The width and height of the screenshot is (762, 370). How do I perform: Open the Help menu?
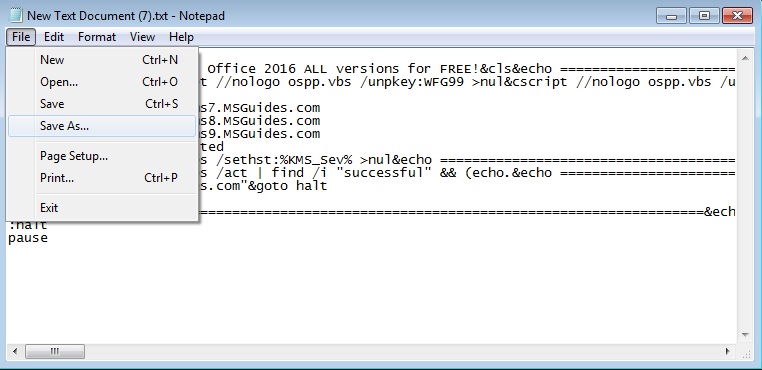click(181, 37)
